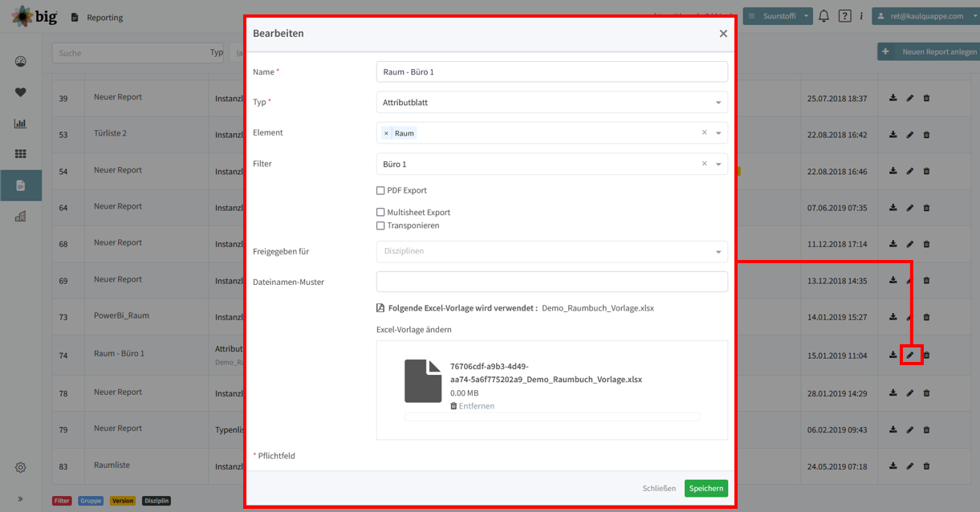Click the date 25.07.2018 18:37
This screenshot has width=980, height=512.
tap(837, 98)
